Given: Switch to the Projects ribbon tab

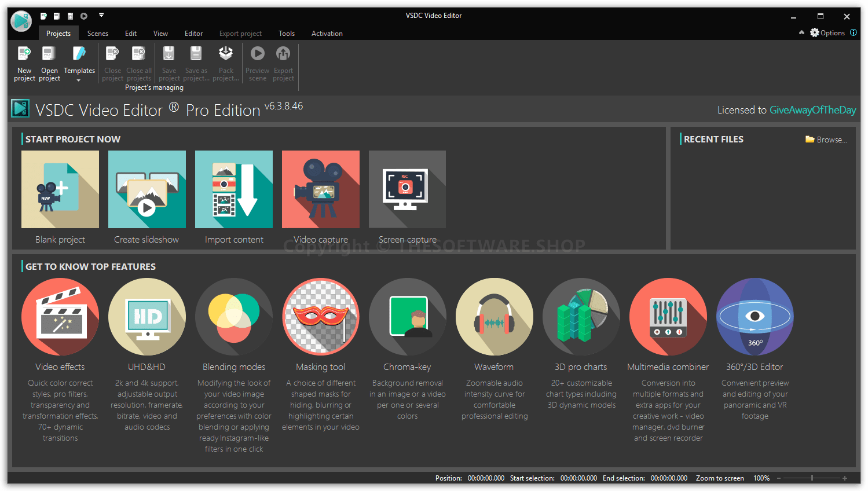Looking at the screenshot, I should point(58,34).
